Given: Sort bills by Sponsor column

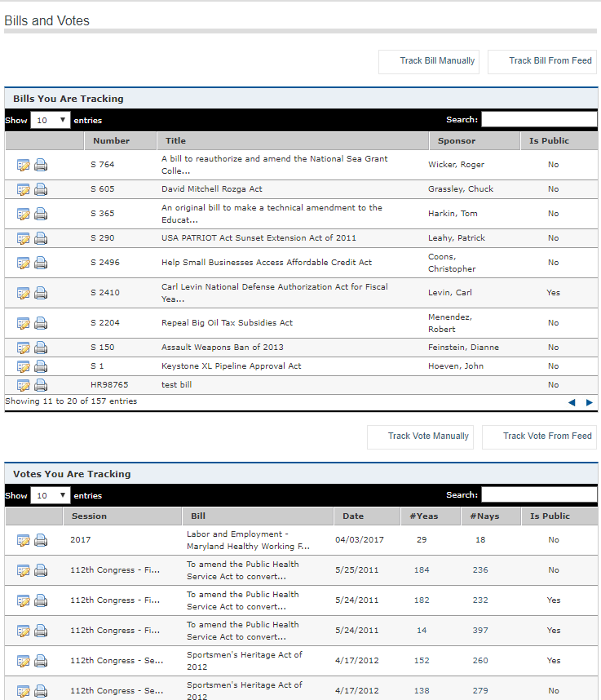Looking at the screenshot, I should pyautogui.click(x=475, y=140).
